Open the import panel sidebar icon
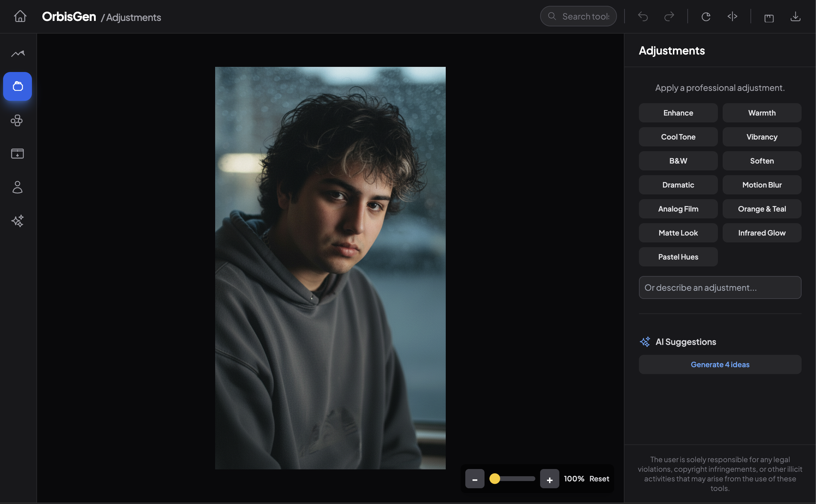816x504 pixels. point(18,153)
